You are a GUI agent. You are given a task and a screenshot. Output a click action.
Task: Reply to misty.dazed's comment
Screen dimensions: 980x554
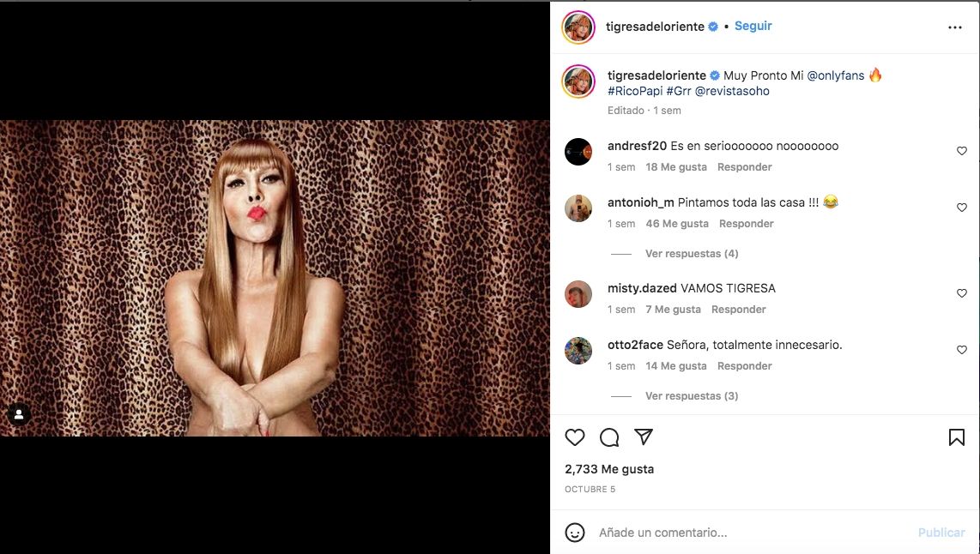(738, 310)
